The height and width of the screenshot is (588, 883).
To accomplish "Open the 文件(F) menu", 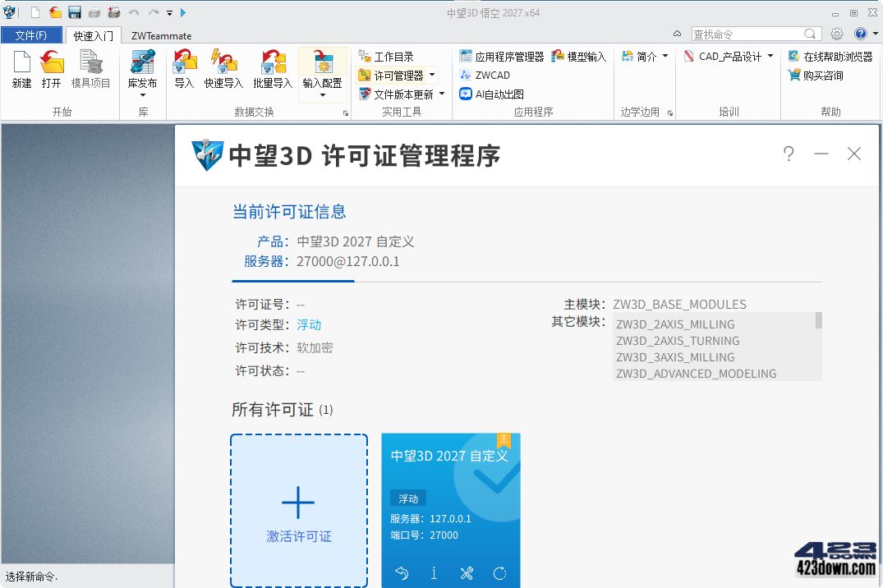I will coord(31,35).
